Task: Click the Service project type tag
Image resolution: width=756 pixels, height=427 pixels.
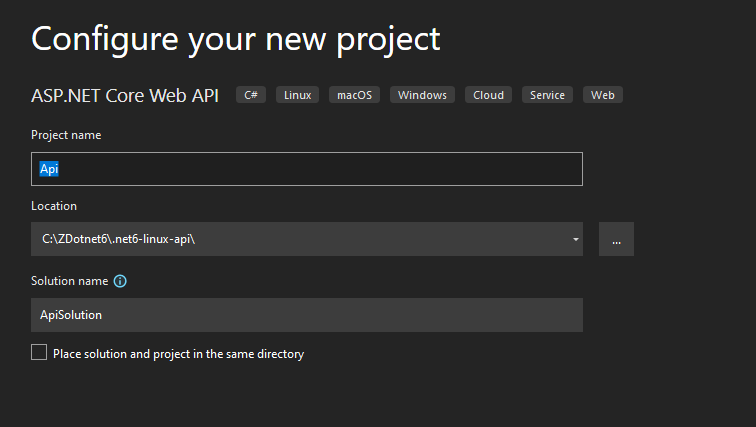Action: 547,95
